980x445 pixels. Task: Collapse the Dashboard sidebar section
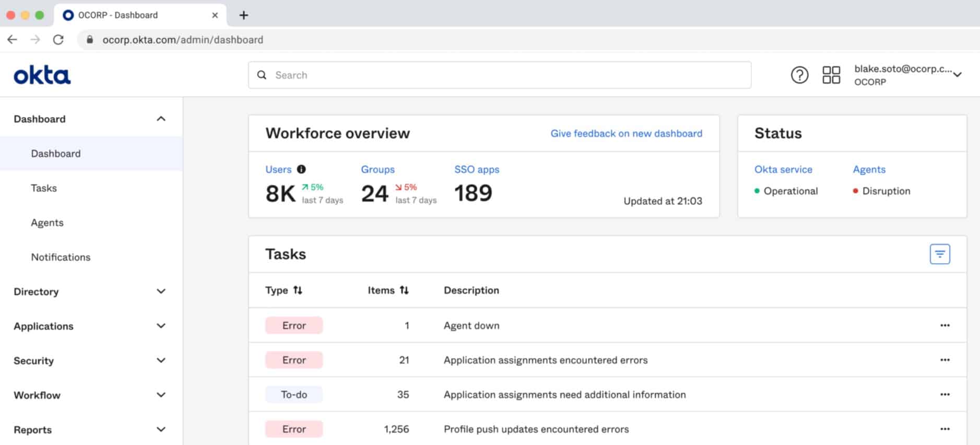[x=161, y=119]
